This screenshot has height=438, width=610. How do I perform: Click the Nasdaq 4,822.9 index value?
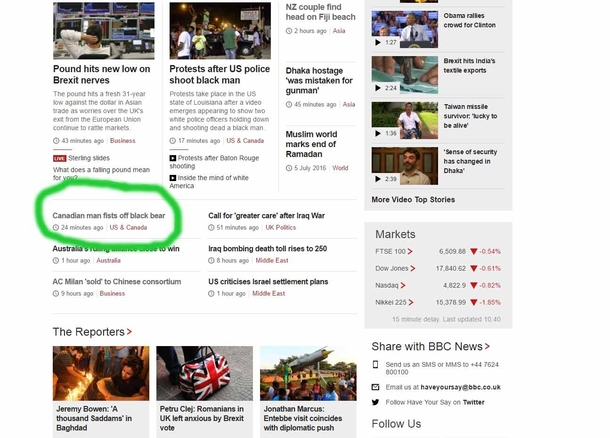(x=454, y=286)
